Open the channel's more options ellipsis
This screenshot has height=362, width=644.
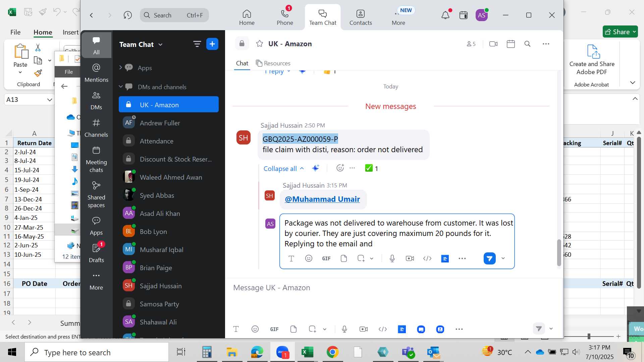(x=546, y=44)
